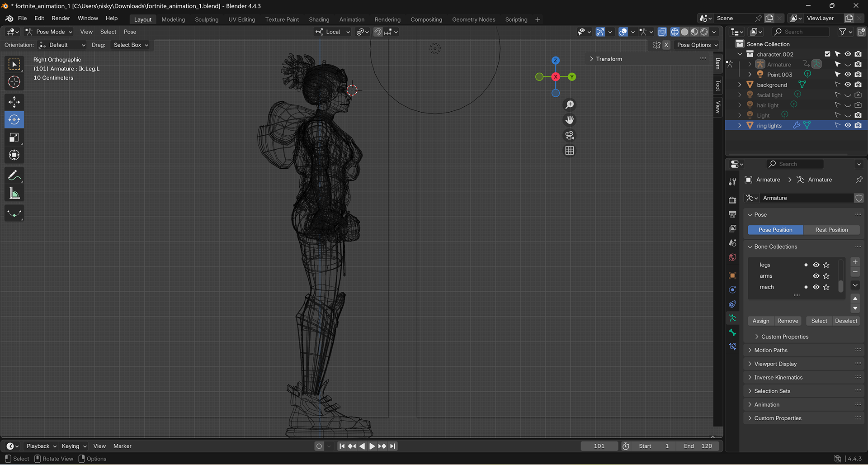Click the Assign bone collection button
Viewport: 868px width, 465px height.
click(x=761, y=321)
